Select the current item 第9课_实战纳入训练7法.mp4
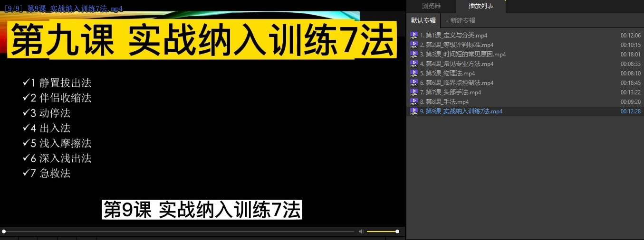The image size is (644, 240). (x=461, y=111)
